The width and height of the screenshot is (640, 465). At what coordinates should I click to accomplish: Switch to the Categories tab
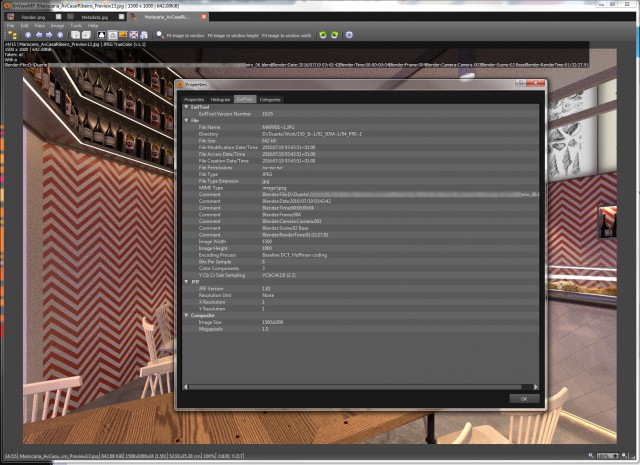point(270,99)
